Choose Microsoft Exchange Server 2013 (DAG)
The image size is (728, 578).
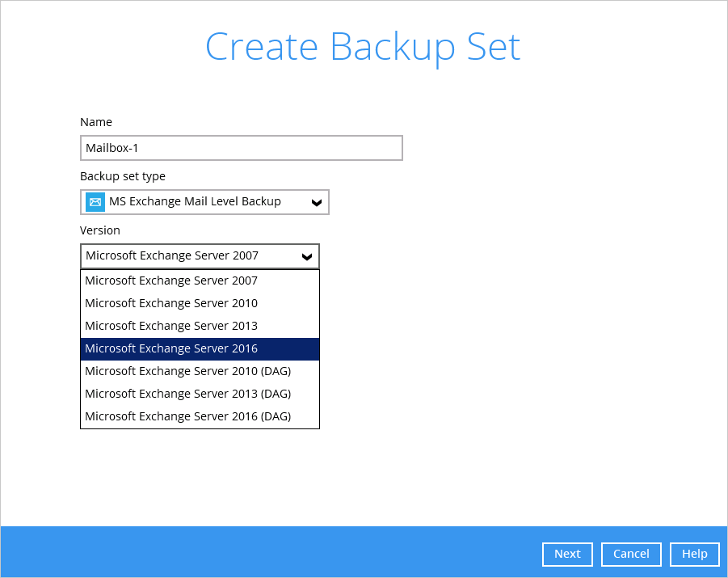(200, 394)
